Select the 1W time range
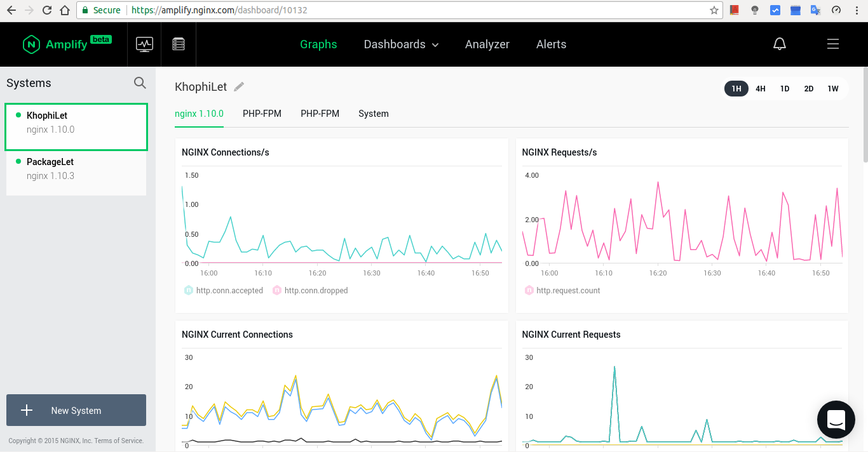This screenshot has height=452, width=868. [832, 89]
